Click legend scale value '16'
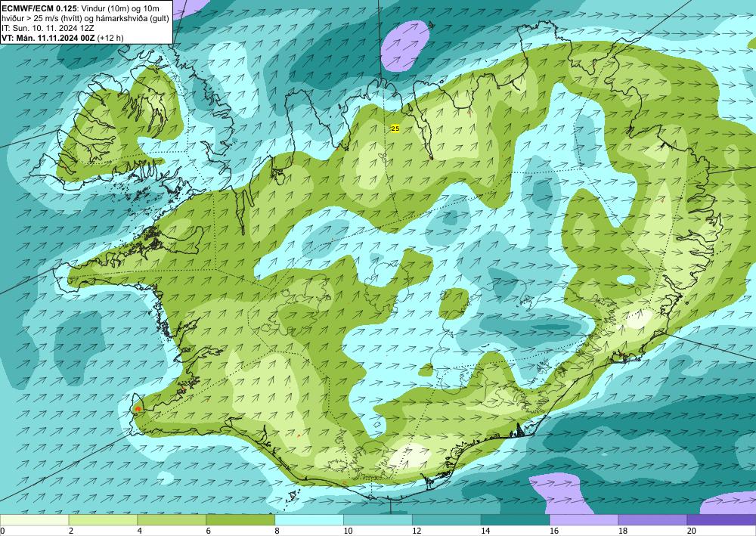The image size is (756, 536). coord(554,531)
